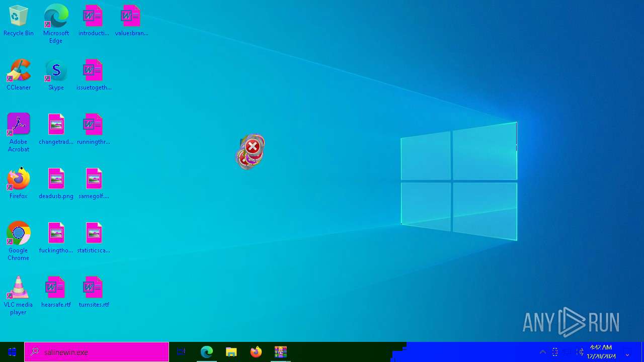
Task: Select the runningthr... document icon
Action: tap(94, 129)
